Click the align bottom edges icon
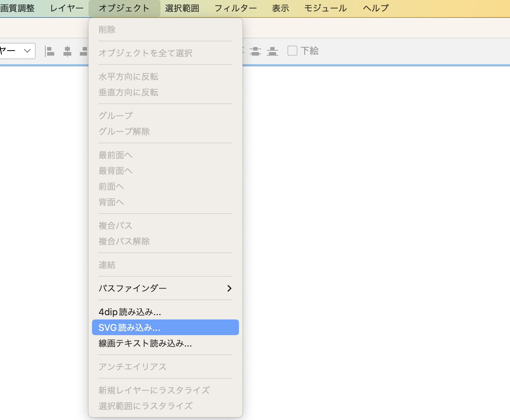This screenshot has height=420, width=510. tap(272, 51)
